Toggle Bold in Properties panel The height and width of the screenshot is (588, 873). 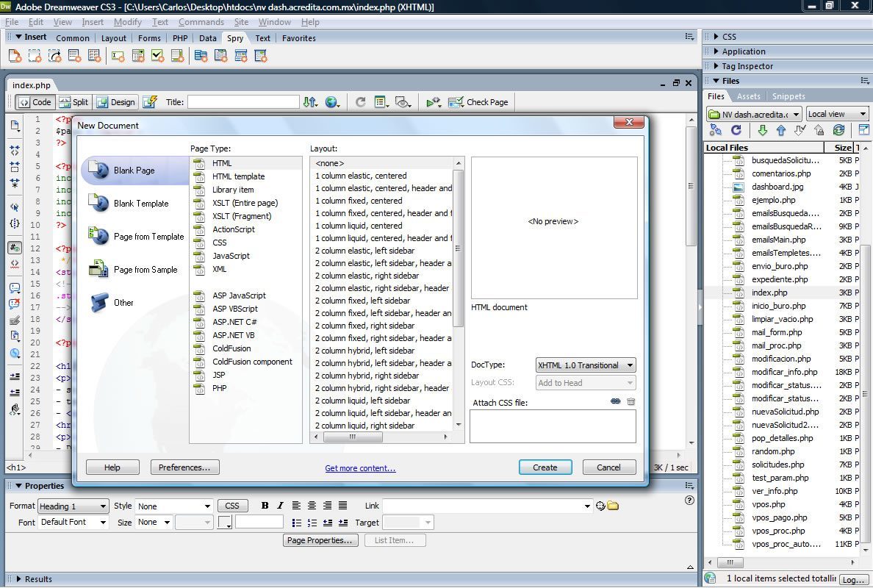(x=265, y=506)
